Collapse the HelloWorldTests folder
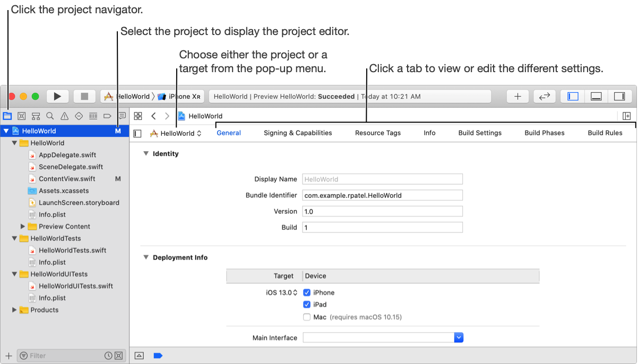638x364 pixels. point(14,238)
